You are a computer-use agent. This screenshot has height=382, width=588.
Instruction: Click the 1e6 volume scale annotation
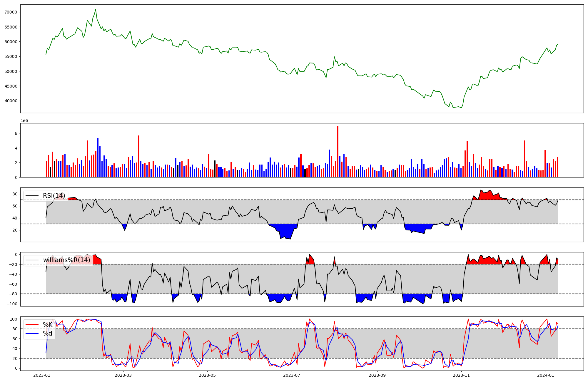click(24, 120)
